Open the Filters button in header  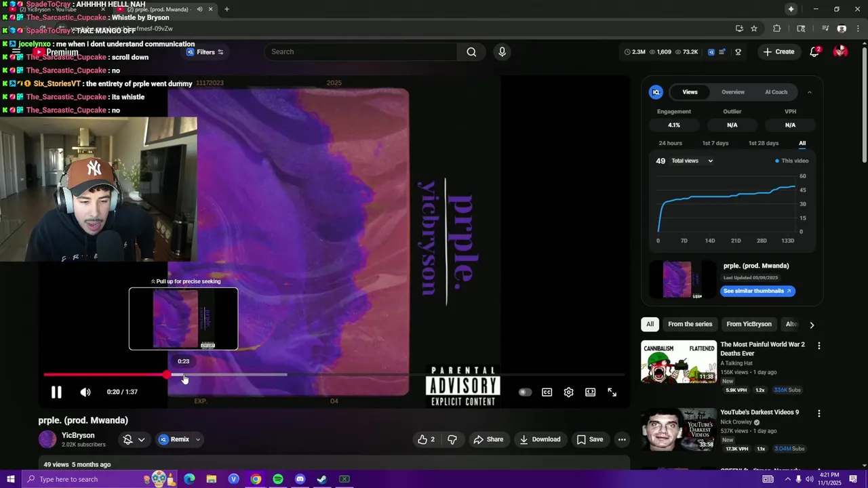click(x=205, y=52)
